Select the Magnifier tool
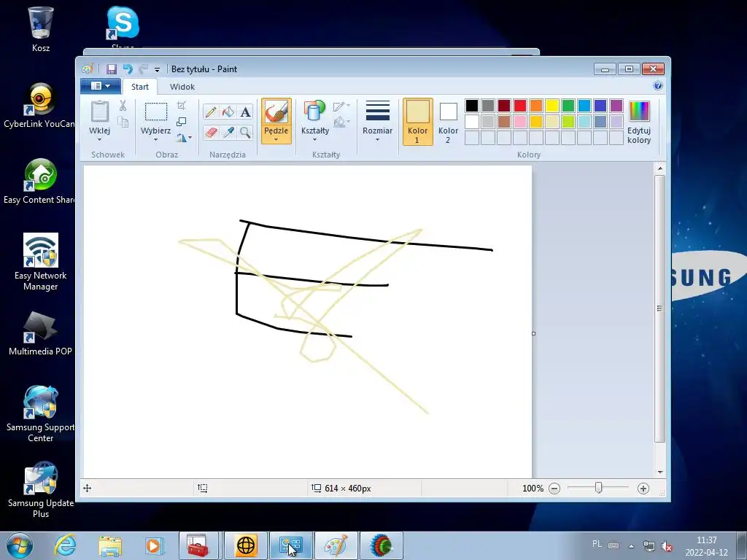Image resolution: width=747 pixels, height=560 pixels. (245, 132)
